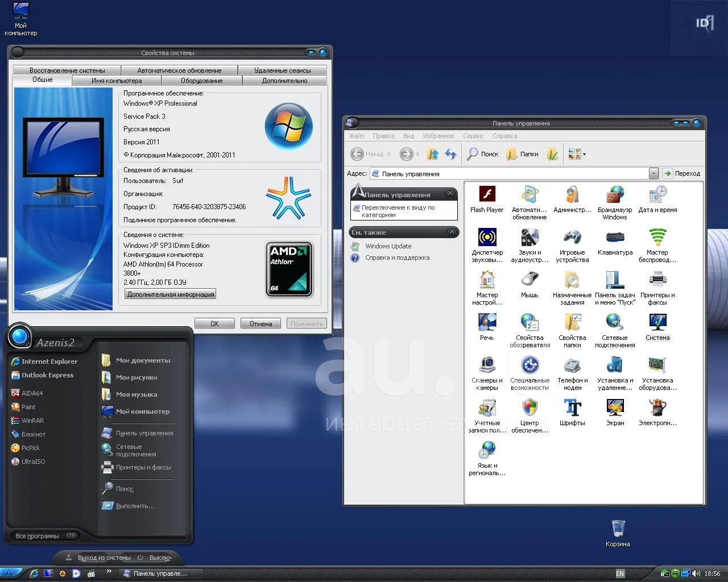Click Дополнительная информация button
The image size is (728, 582).
pyautogui.click(x=171, y=294)
